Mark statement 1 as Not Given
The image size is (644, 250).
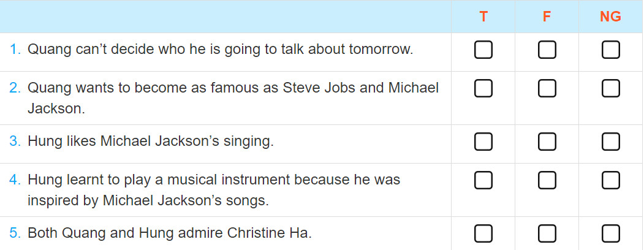tap(610, 50)
